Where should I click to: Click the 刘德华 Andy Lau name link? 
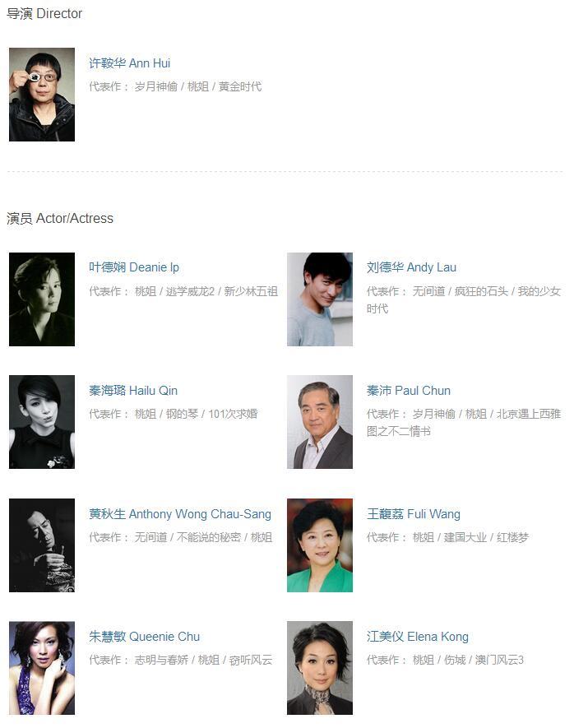pos(411,267)
